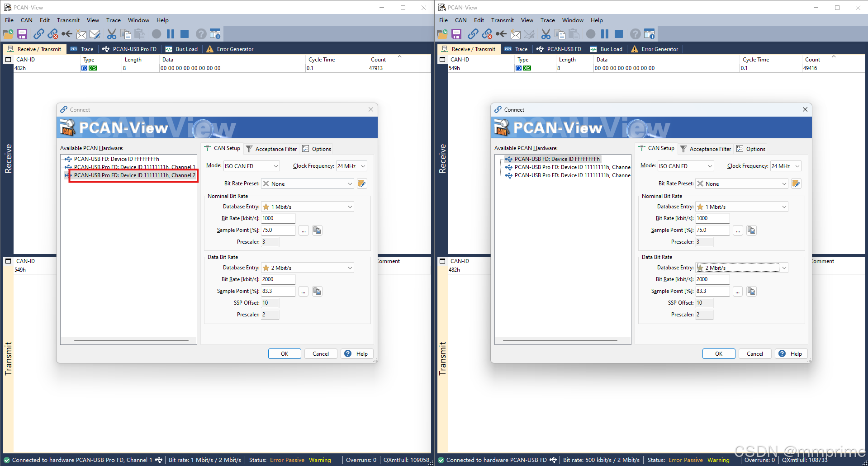Click the Connect link icon in right window toolbar
Image resolution: width=868 pixels, height=466 pixels.
(x=473, y=34)
